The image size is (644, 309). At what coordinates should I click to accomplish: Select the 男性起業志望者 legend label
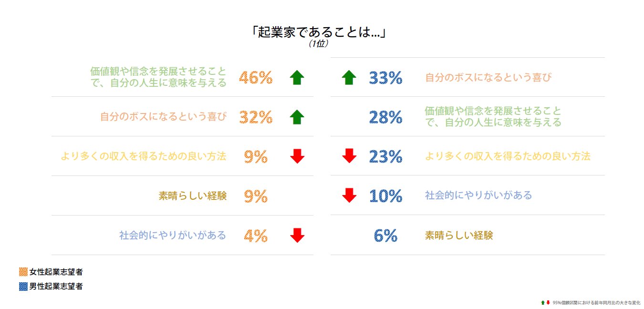(x=56, y=287)
